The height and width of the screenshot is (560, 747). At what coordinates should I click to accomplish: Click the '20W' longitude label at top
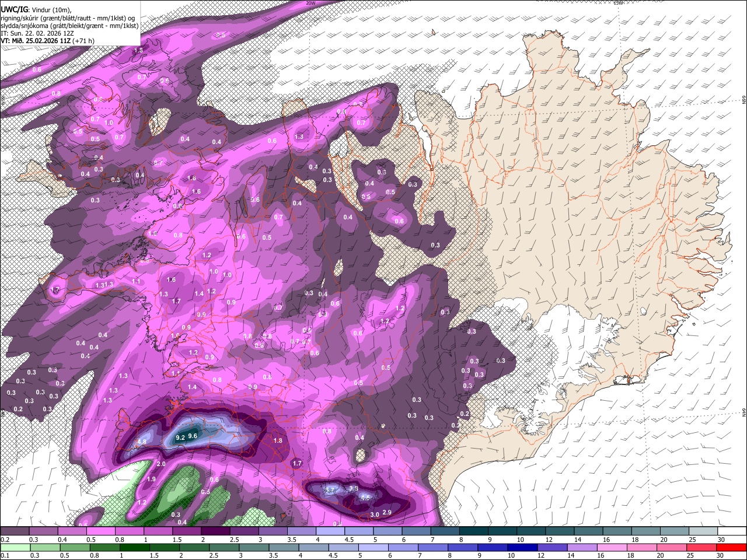310,3
